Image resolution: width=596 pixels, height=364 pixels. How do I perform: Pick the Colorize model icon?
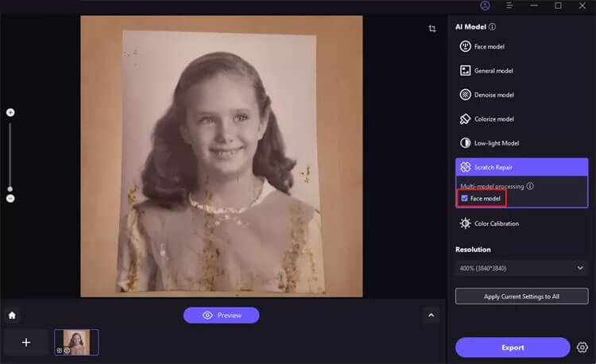coord(466,118)
